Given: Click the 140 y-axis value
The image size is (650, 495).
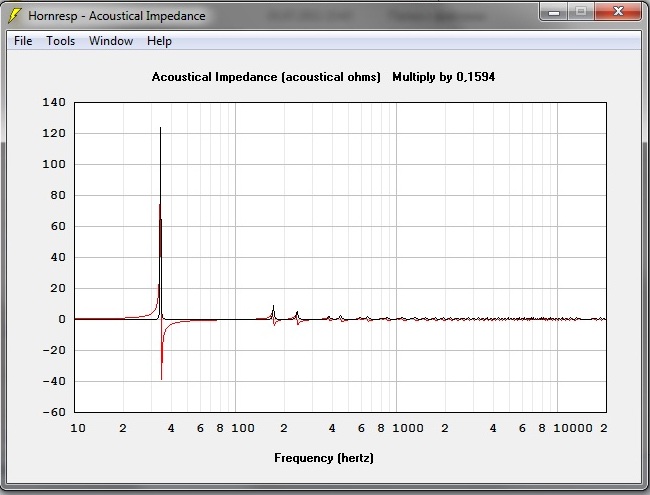Looking at the screenshot, I should click(x=54, y=102).
